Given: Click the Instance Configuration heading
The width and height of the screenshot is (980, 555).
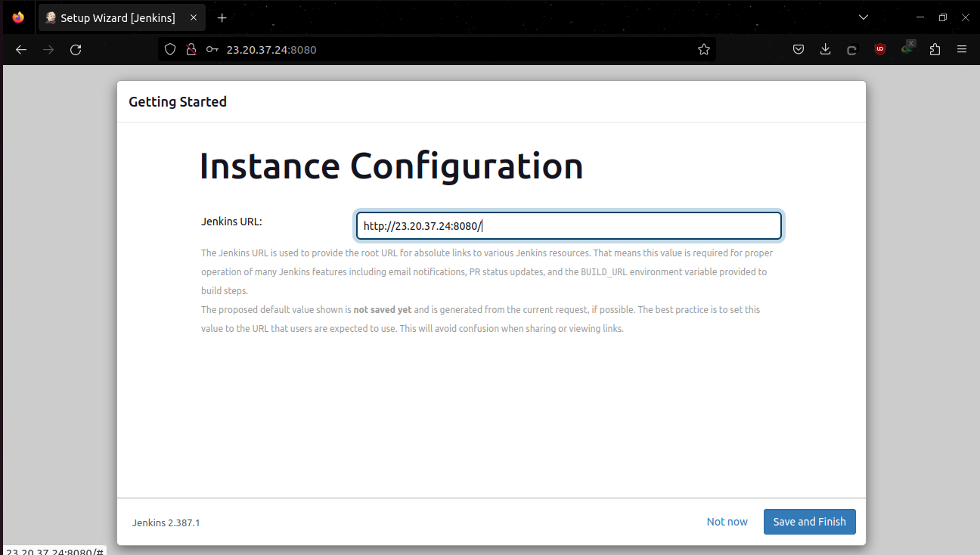Looking at the screenshot, I should [x=392, y=166].
